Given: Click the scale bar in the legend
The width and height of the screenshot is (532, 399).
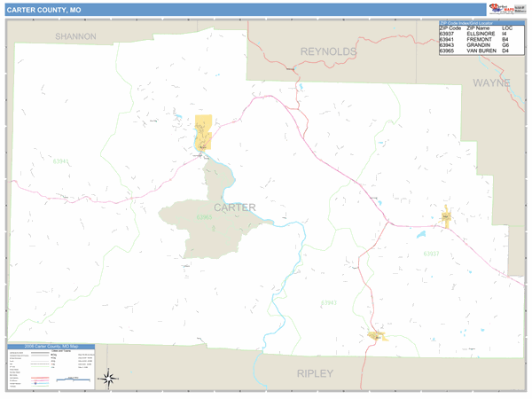Looking at the screenshot, I should pyautogui.click(x=72, y=379).
